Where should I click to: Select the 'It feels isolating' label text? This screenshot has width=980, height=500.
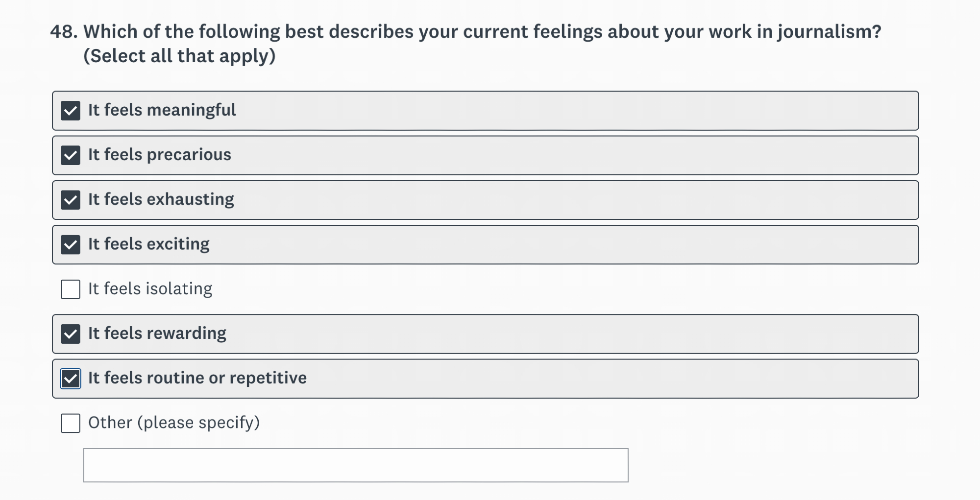150,289
